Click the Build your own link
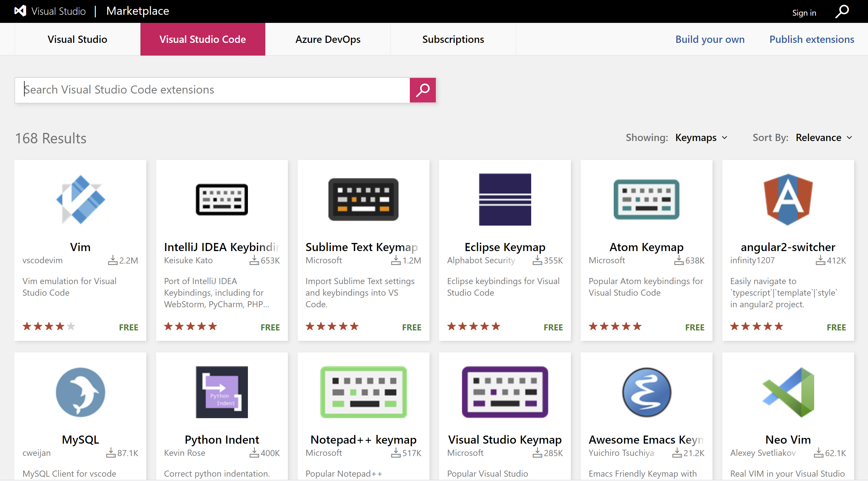868x481 pixels. [710, 39]
